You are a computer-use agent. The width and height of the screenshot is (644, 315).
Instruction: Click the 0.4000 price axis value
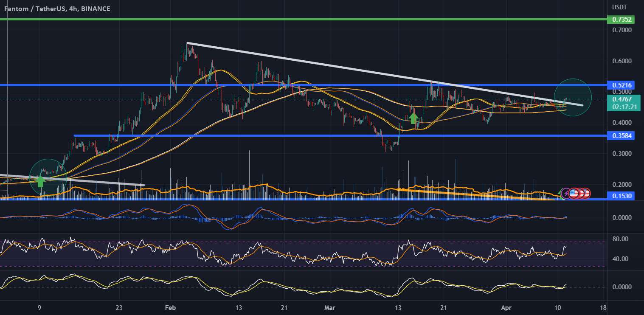point(622,123)
